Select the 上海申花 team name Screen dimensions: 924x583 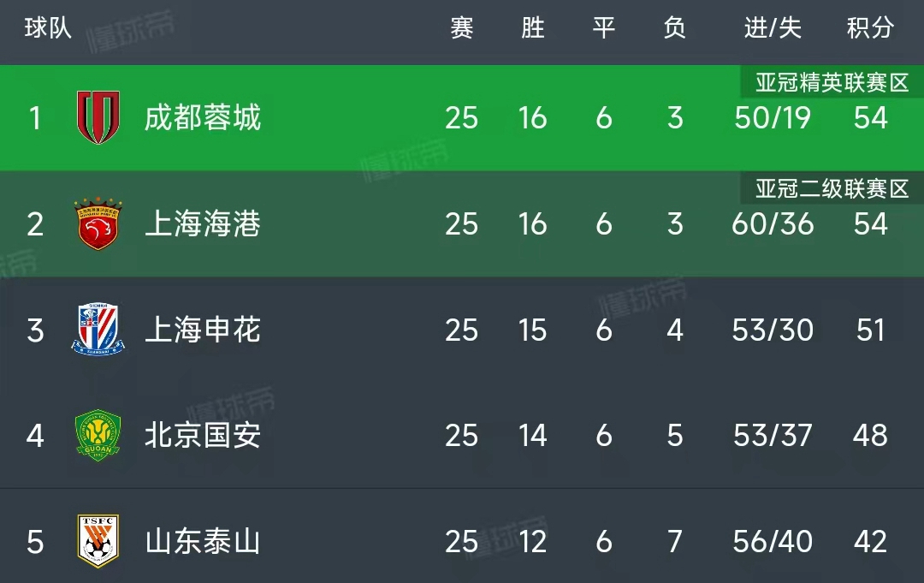[x=202, y=330]
